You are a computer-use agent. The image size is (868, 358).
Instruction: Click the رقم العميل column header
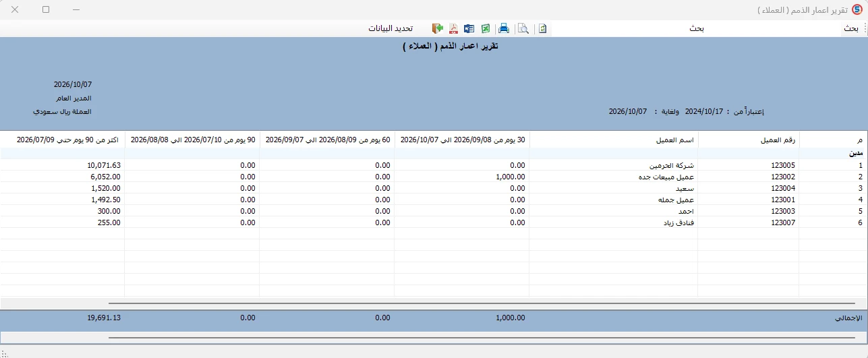coord(749,140)
